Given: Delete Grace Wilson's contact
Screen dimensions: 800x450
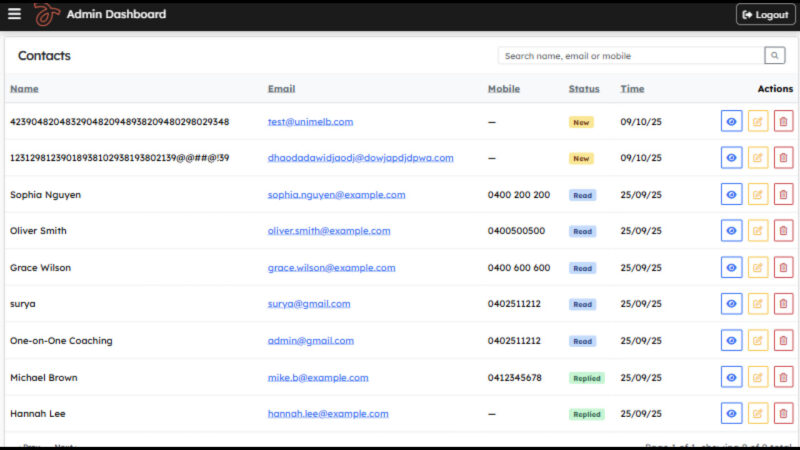Looking at the screenshot, I should click(783, 268).
